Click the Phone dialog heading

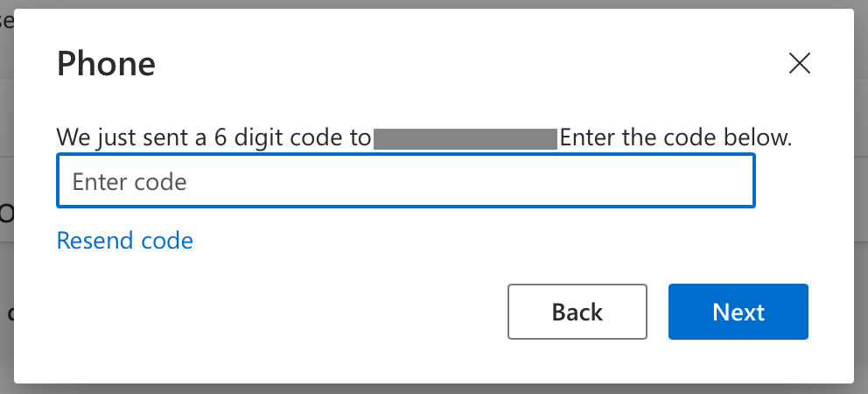(x=106, y=64)
